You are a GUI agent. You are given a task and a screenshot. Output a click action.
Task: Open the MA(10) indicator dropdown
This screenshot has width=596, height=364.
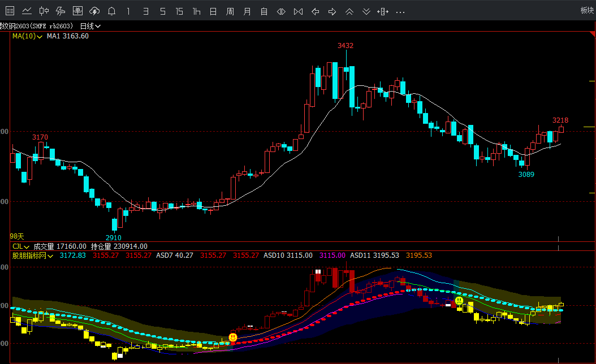pyautogui.click(x=27, y=36)
